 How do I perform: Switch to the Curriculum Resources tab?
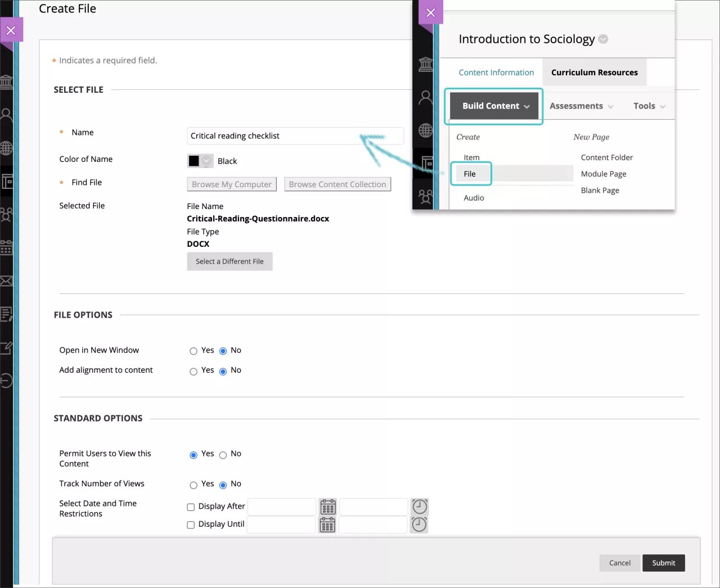[x=594, y=72]
